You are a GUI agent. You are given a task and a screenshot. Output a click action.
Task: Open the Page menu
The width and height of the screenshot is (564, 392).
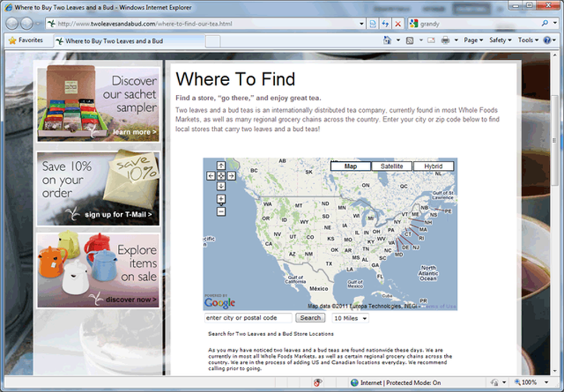(473, 40)
